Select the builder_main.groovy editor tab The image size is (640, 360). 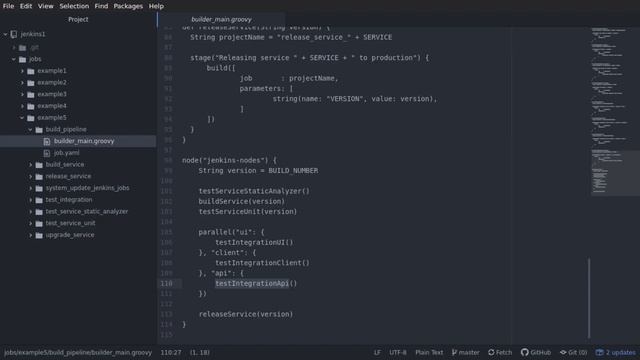click(221, 19)
